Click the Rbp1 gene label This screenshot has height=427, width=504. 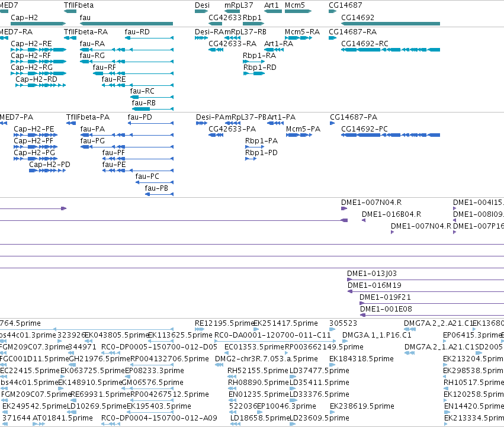pos(252,17)
